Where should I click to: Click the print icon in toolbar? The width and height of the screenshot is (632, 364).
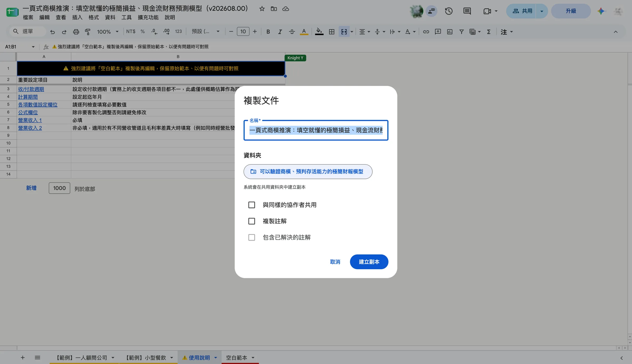tap(76, 32)
